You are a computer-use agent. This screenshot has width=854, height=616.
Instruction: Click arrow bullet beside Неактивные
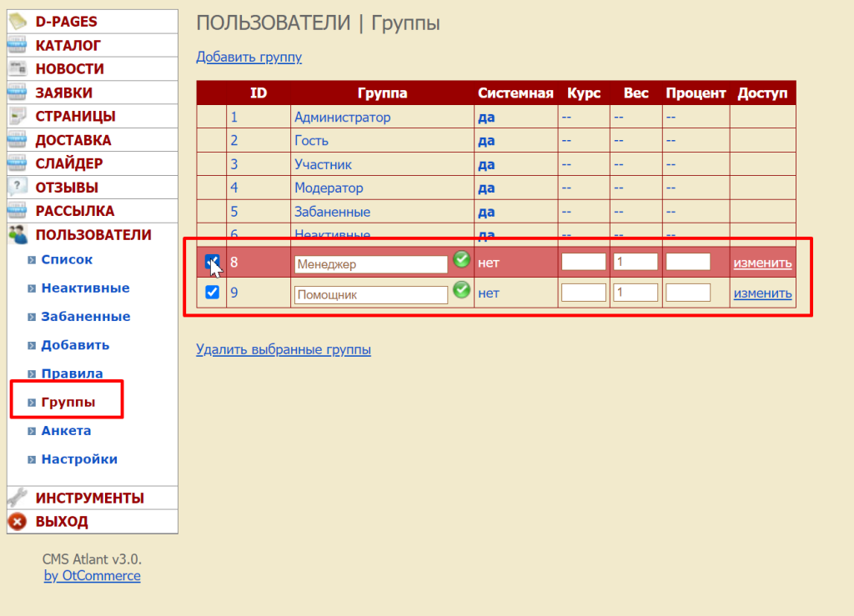pos(32,288)
